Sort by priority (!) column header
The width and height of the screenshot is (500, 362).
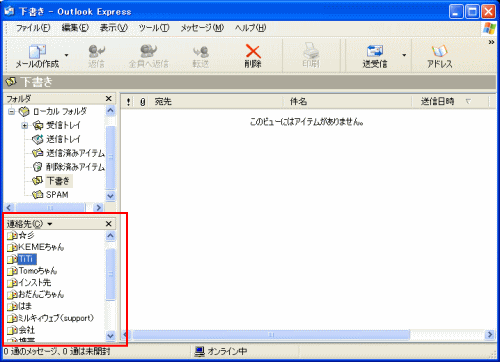pyautogui.click(x=129, y=102)
